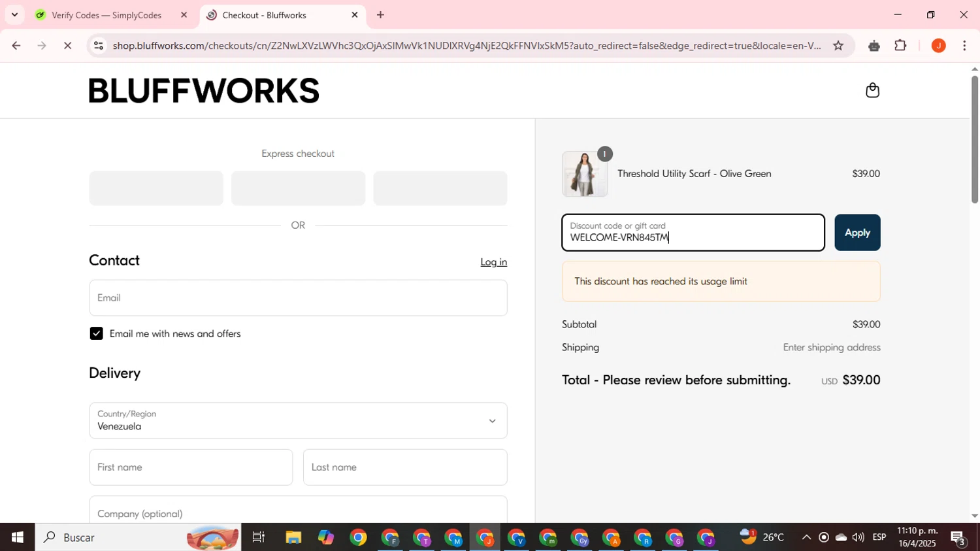The width and height of the screenshot is (980, 551).
Task: Open the Chrome profile V taskbar icon
Action: tap(517, 537)
